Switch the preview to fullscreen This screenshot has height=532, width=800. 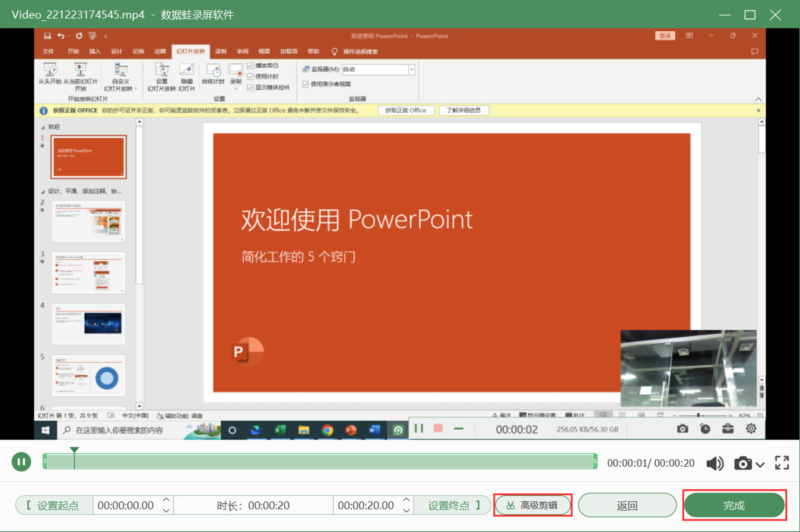(782, 463)
